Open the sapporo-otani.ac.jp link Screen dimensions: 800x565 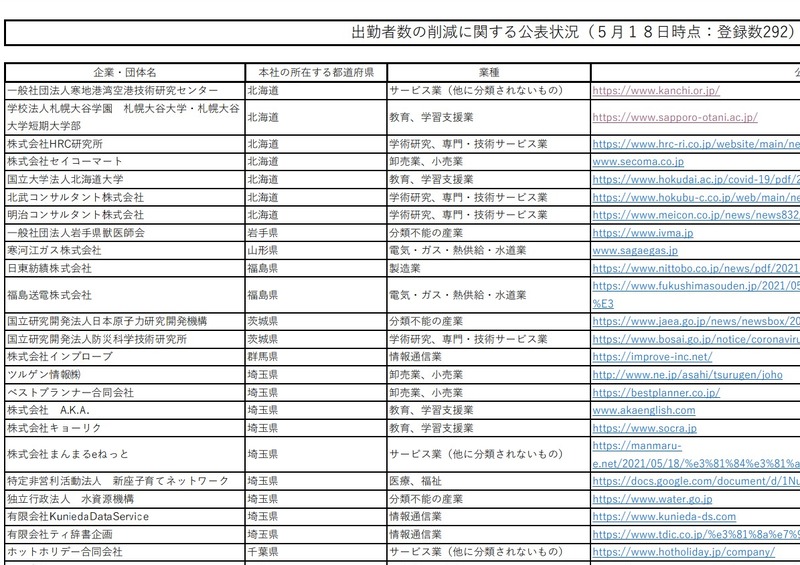(675, 117)
